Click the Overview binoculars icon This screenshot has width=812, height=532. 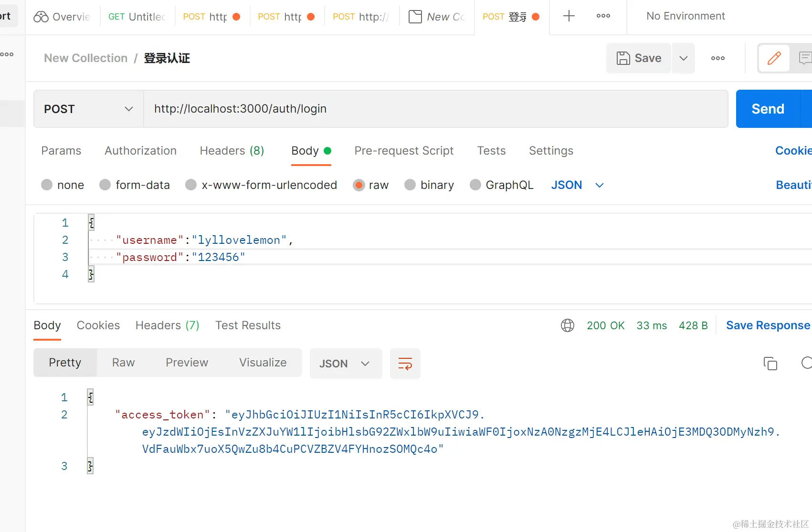pos(41,17)
